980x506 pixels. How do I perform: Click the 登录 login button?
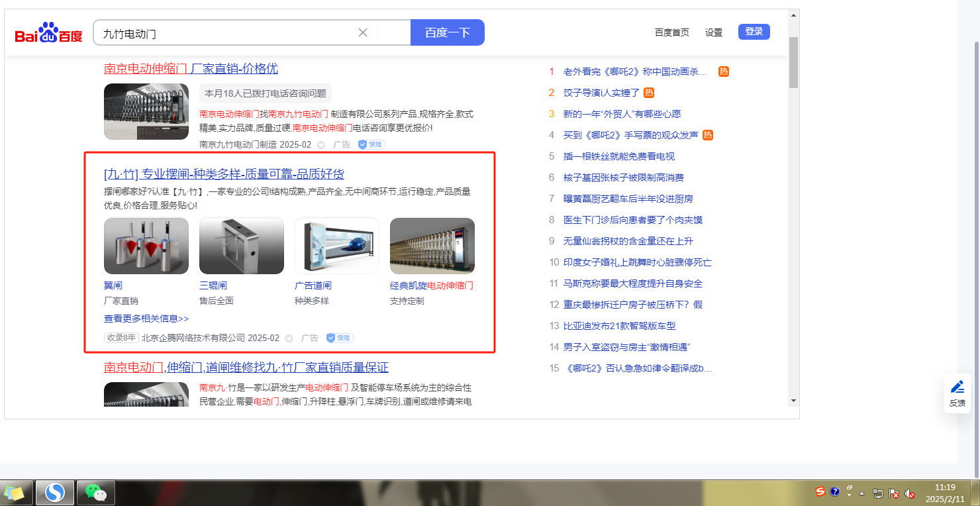(x=754, y=32)
